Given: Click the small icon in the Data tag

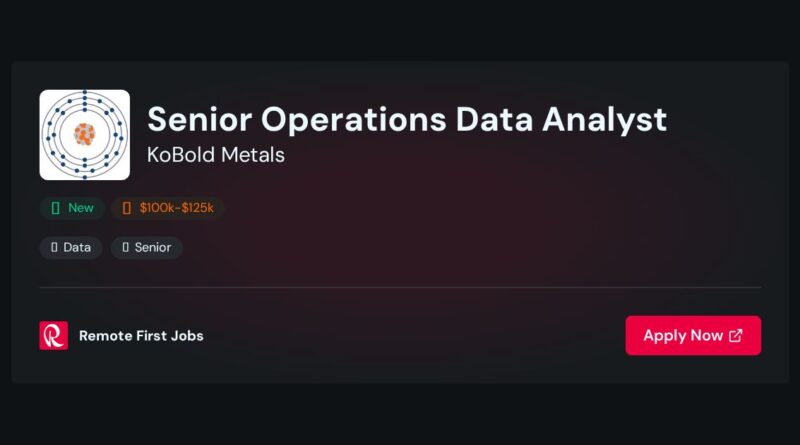Looking at the screenshot, I should (55, 248).
